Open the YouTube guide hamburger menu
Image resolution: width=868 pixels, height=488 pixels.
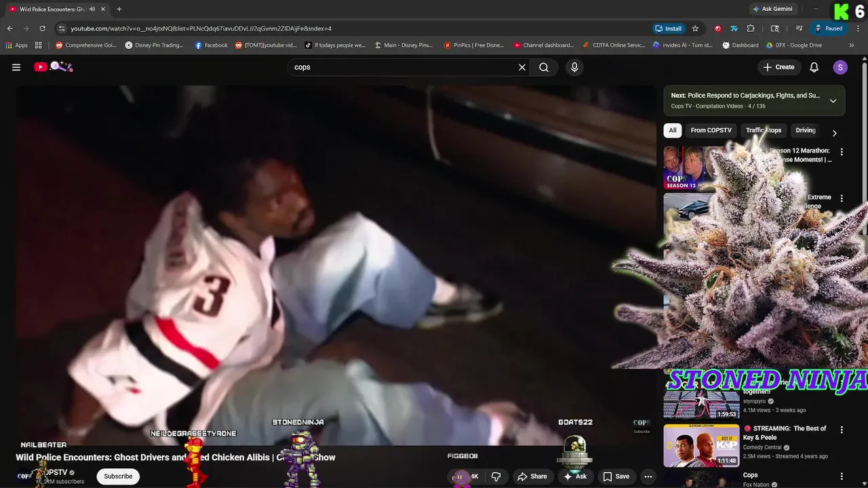coord(16,67)
